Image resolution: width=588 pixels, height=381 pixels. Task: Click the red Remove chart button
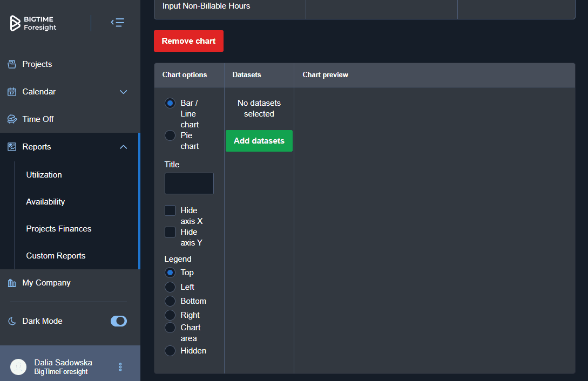point(188,41)
